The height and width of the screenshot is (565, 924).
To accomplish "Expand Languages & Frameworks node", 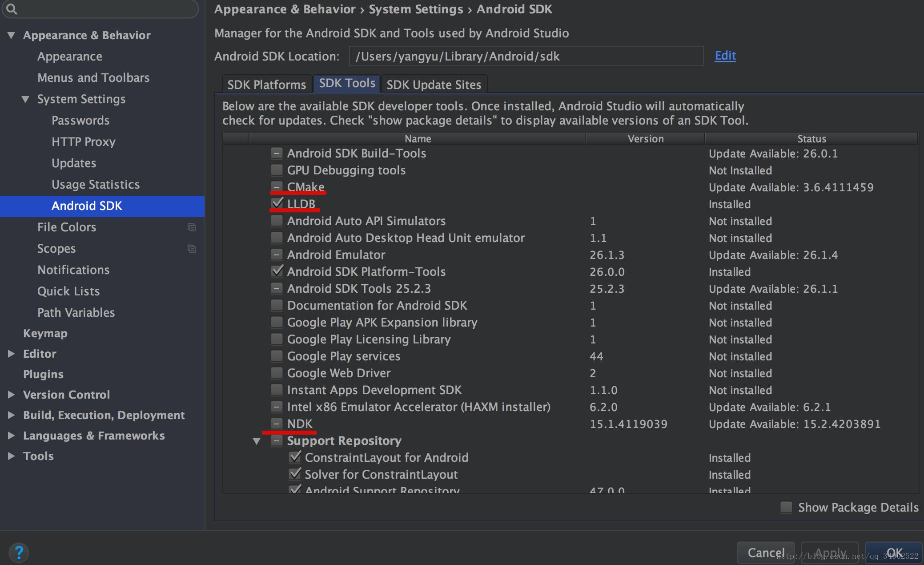I will pos(11,436).
